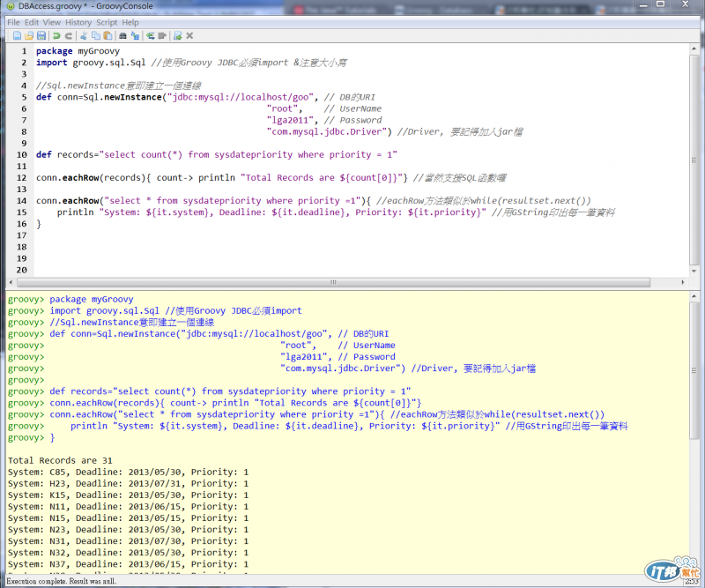This screenshot has height=588, width=705.
Task: Open the View menu
Action: point(52,22)
